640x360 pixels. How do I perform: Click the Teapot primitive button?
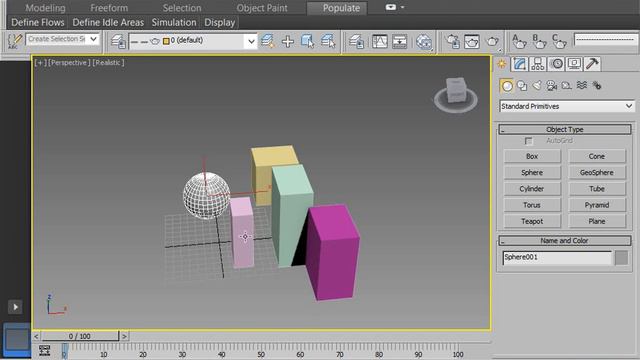[532, 222]
